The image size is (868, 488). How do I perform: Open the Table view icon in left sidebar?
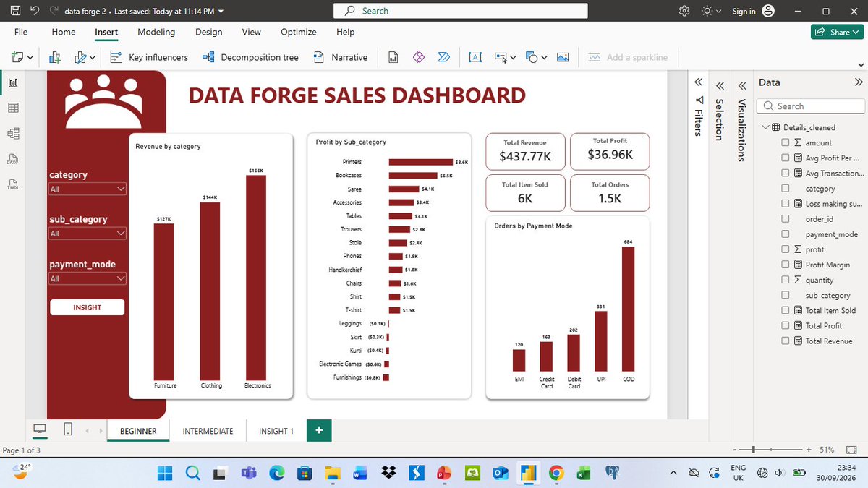coord(12,108)
